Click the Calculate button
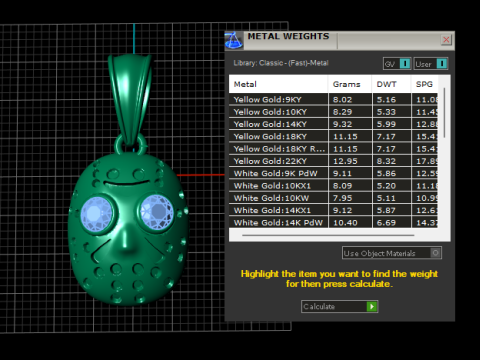Screen dimensions: 480x360 (339, 306)
